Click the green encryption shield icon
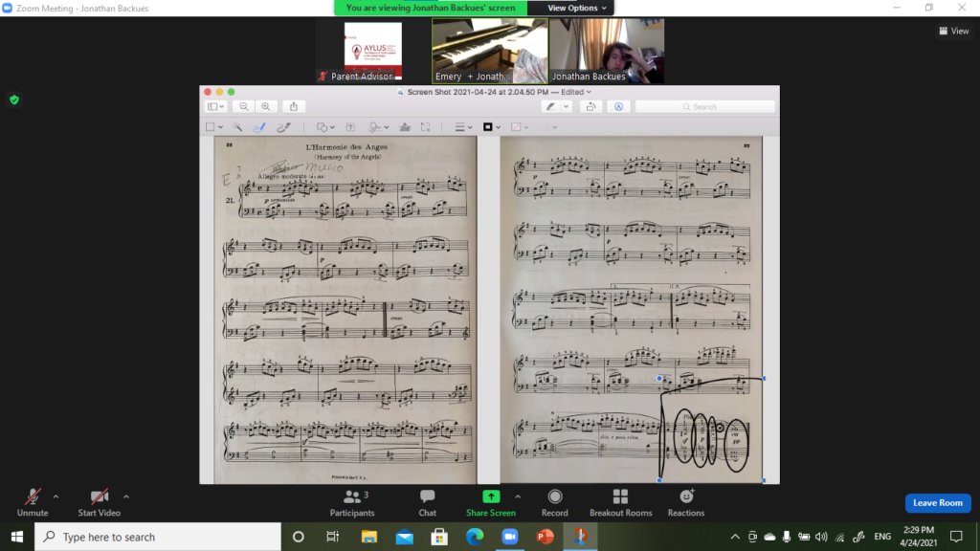 (14, 99)
